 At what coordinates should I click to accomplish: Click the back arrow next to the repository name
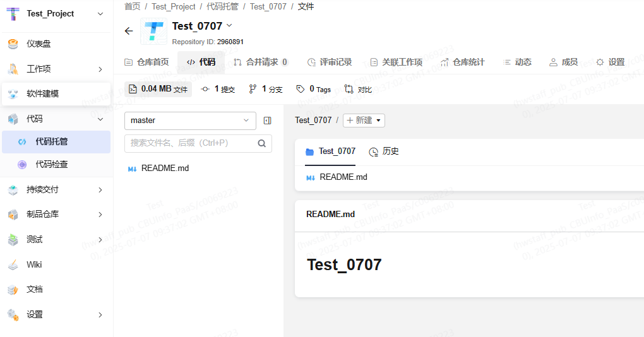(129, 31)
